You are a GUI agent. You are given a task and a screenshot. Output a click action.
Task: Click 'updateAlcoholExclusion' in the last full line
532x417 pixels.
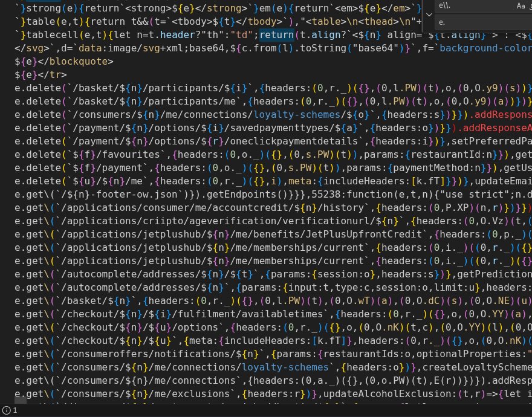point(387,394)
